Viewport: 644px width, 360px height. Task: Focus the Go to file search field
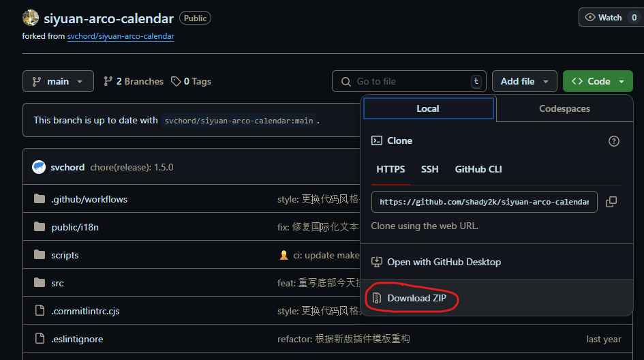pos(409,81)
